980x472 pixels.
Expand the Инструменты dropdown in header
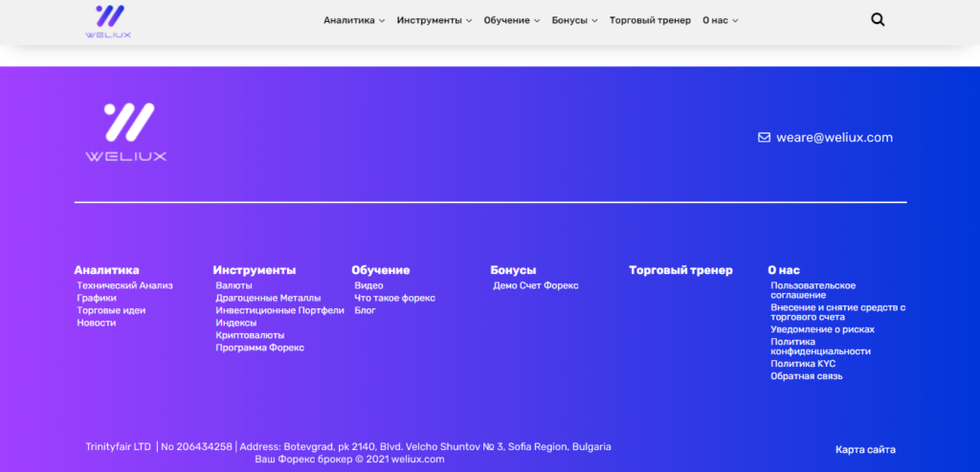(434, 20)
